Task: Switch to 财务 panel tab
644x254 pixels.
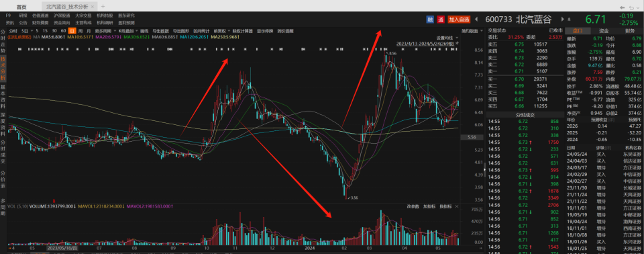Action: pos(630,30)
